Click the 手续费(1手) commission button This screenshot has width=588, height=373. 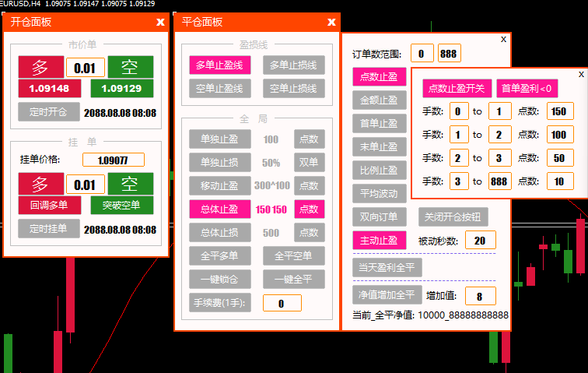(x=220, y=303)
